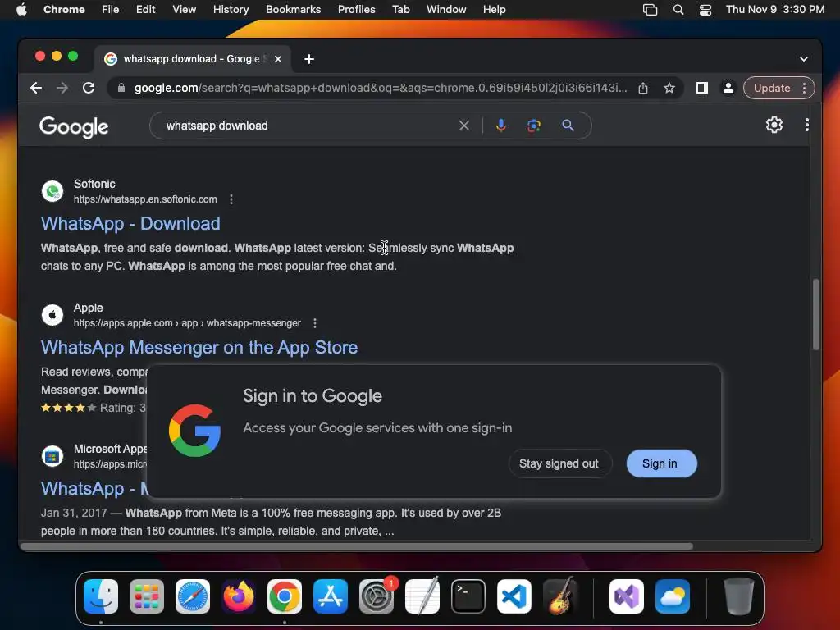Expand the tab search chevron

804,59
